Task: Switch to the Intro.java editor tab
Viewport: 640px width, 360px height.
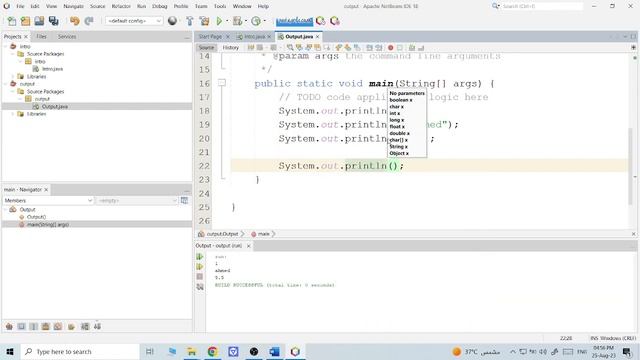Action: 254,36
